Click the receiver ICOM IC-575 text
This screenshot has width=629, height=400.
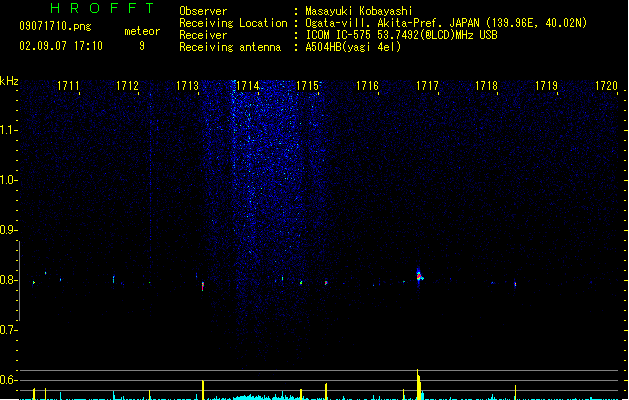[401, 35]
